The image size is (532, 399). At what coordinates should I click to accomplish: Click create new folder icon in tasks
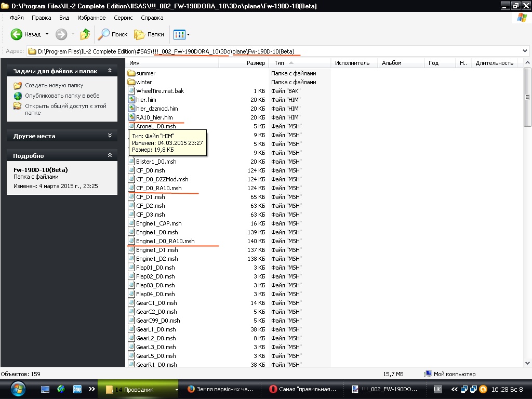click(x=18, y=86)
